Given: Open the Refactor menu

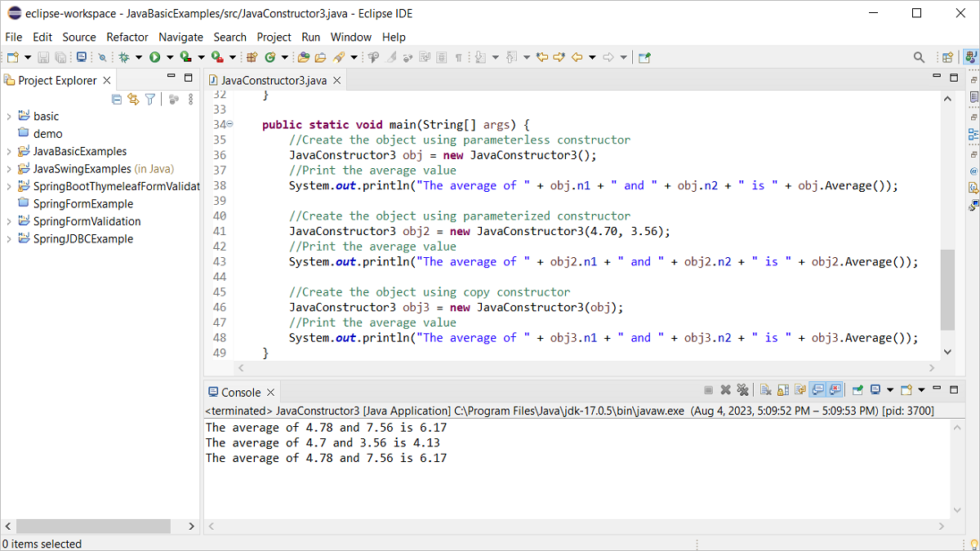Looking at the screenshot, I should pos(127,37).
